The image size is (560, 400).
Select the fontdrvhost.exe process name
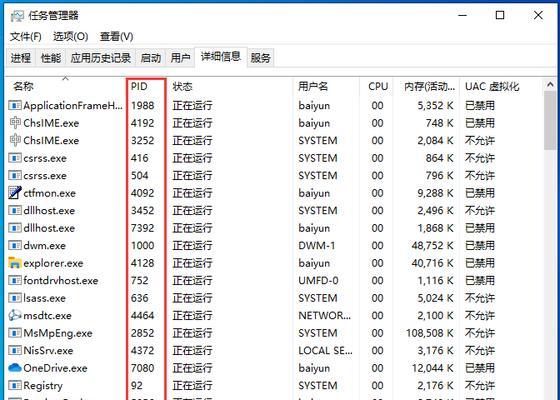pos(61,281)
